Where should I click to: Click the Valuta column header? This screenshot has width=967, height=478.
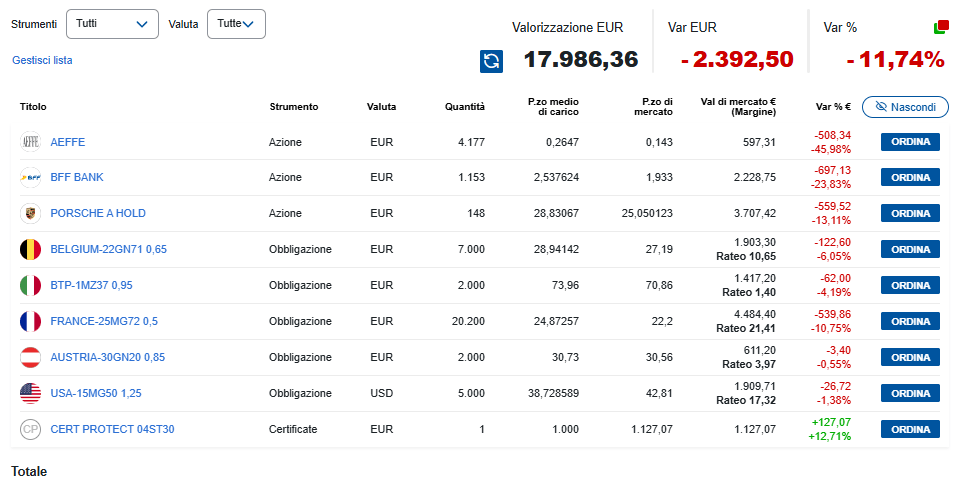click(x=381, y=107)
